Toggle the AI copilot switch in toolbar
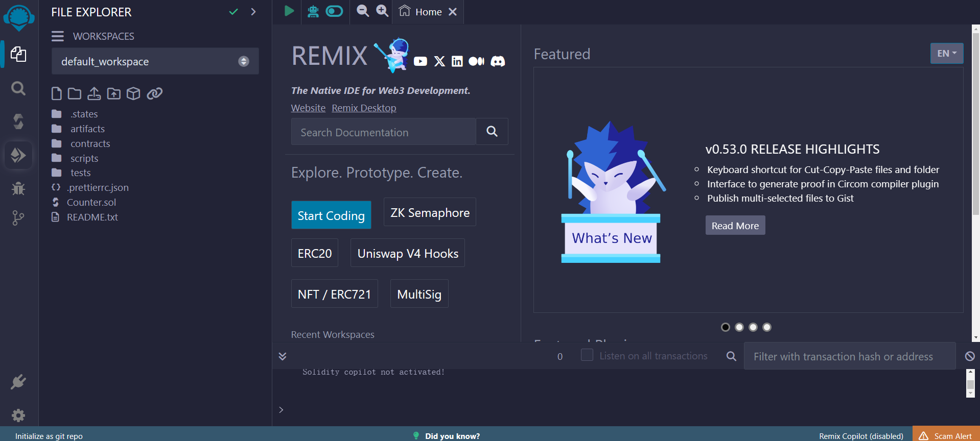This screenshot has height=441, width=980. [x=334, y=11]
